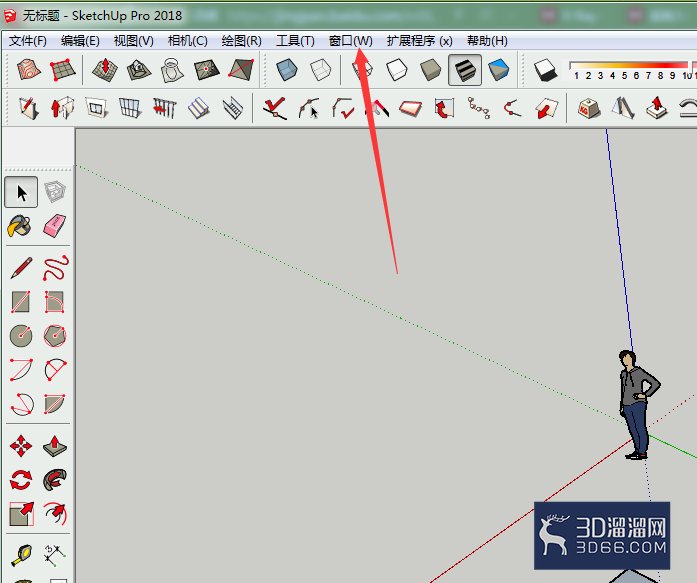The width and height of the screenshot is (697, 583).
Task: Select the Sandbox Stamp tool
Action: pos(139,70)
